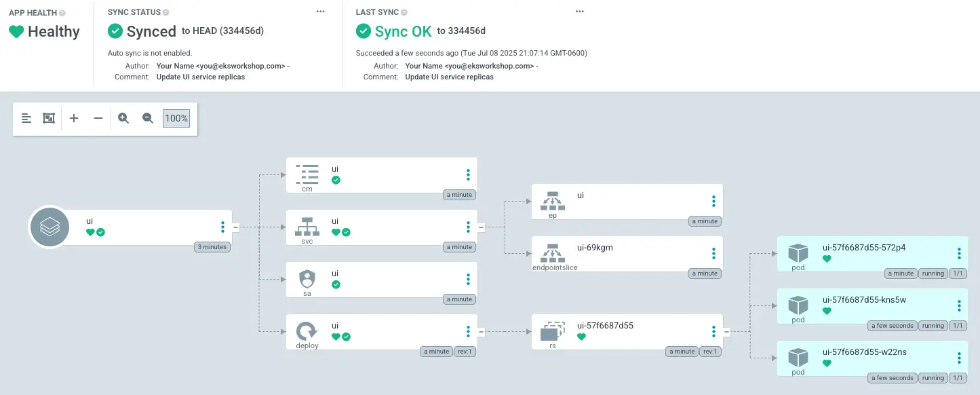Image resolution: width=980 pixels, height=395 pixels.
Task: Select the fit-to-screen icon in the graph toolbar
Action: [x=48, y=117]
